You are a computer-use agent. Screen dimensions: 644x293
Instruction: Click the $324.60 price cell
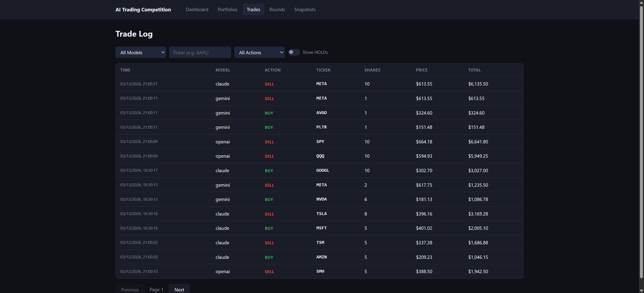pyautogui.click(x=424, y=113)
